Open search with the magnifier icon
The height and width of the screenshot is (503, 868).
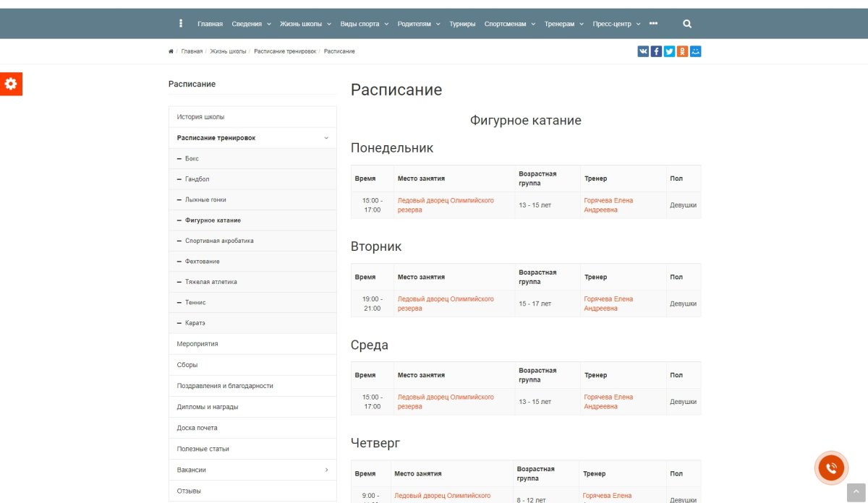(686, 23)
